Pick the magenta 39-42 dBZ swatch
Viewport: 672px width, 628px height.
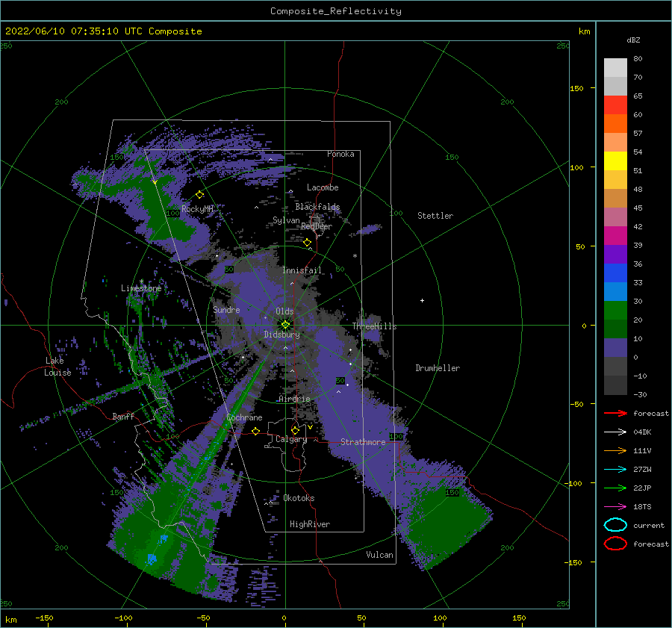pyautogui.click(x=615, y=236)
